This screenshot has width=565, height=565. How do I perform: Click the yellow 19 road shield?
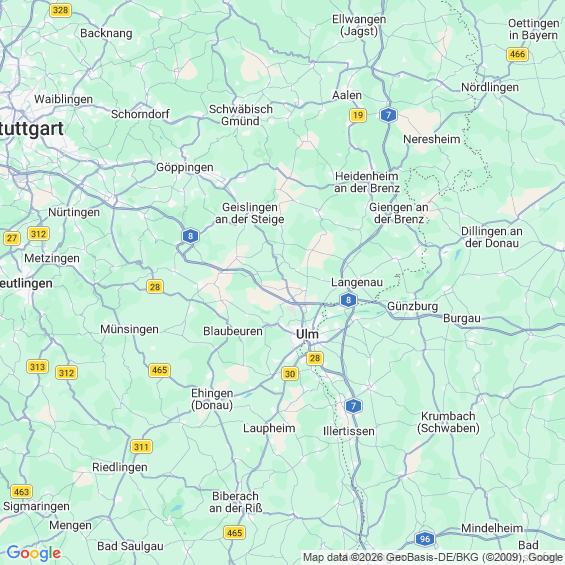(x=358, y=115)
